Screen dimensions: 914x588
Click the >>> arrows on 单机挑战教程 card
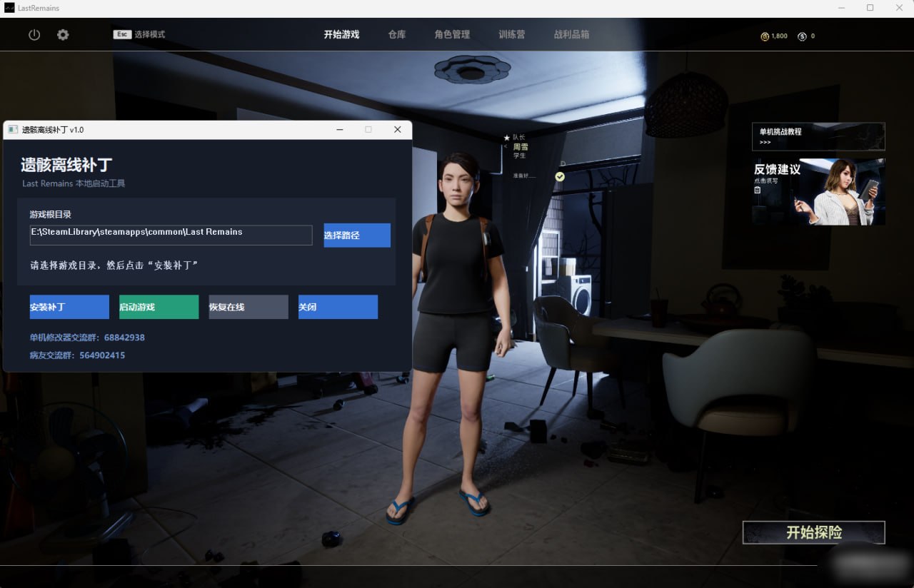coord(765,142)
